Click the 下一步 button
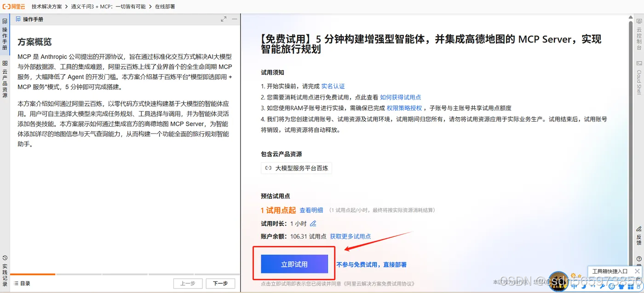644x293 pixels. 220,283
